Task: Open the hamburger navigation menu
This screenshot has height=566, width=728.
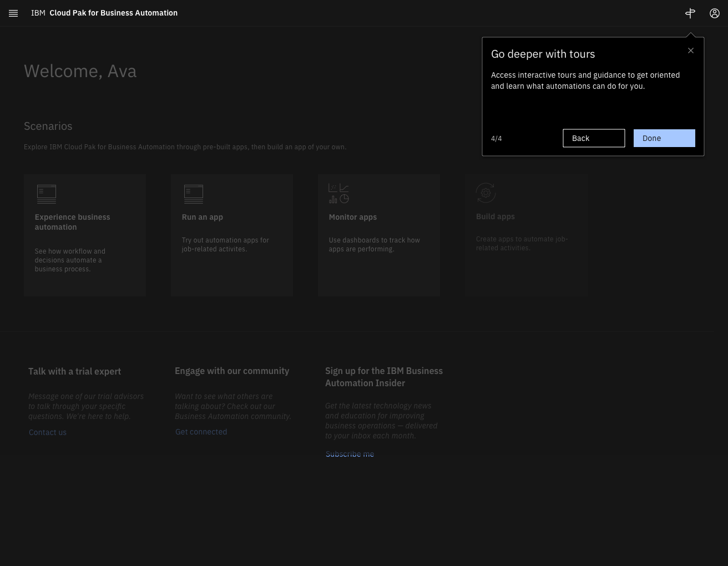Action: coord(13,13)
